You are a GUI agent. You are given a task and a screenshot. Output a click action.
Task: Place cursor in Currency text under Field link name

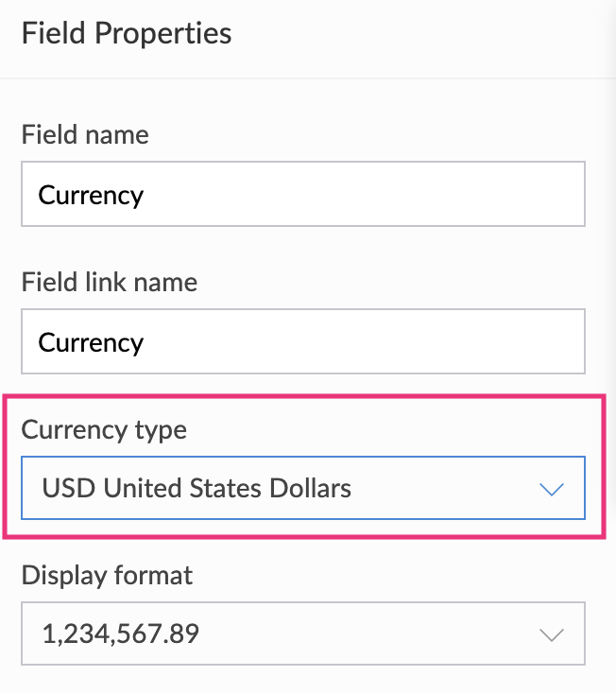91,342
